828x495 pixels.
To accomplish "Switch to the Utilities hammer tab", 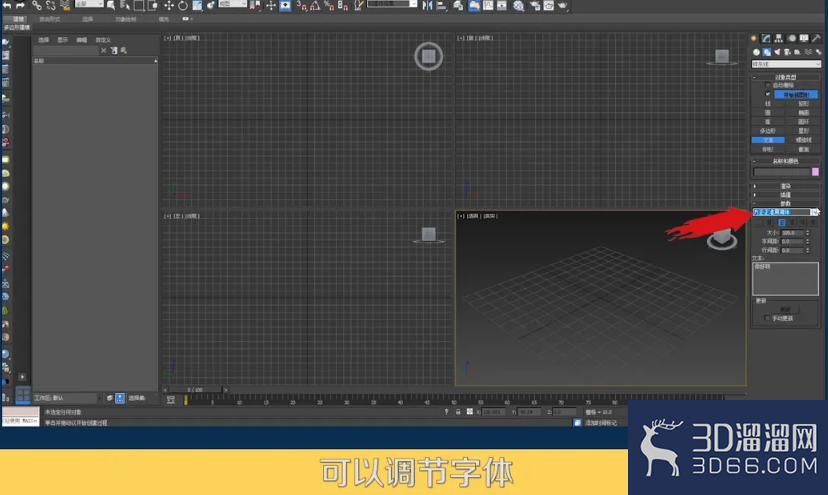I will click(x=816, y=38).
